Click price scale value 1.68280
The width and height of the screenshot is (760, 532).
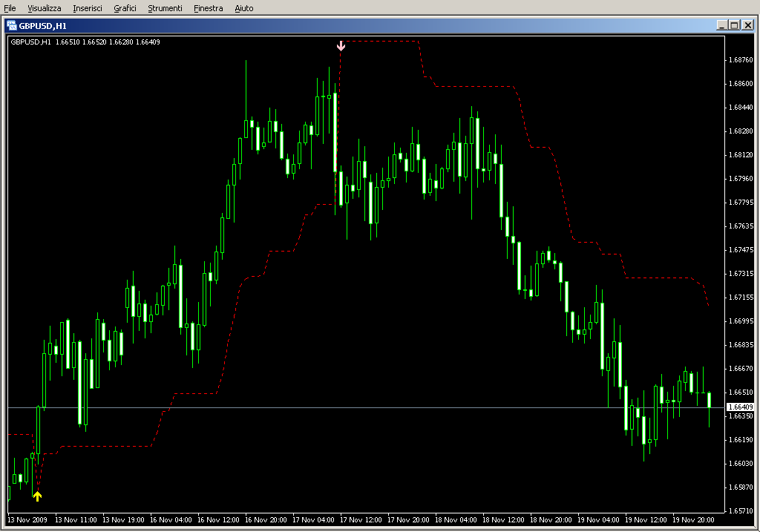(741, 131)
